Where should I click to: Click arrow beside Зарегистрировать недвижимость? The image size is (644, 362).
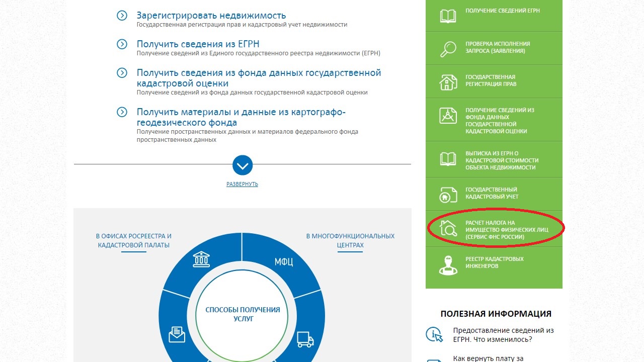click(x=122, y=16)
